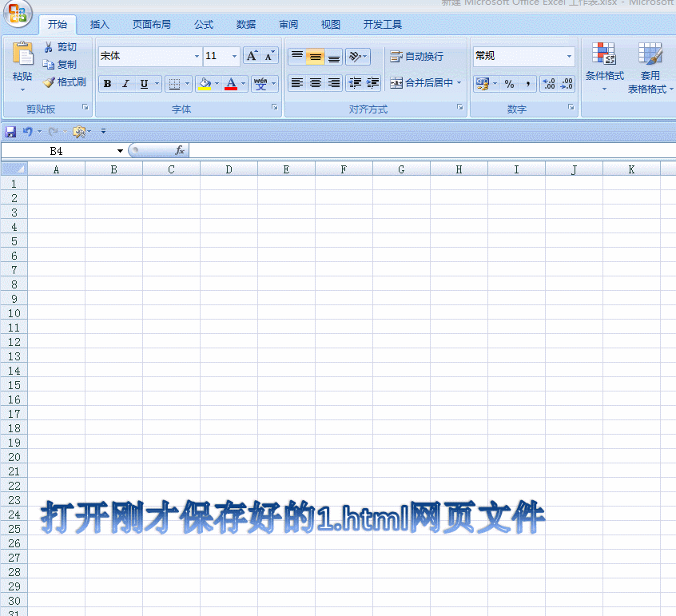Viewport: 676px width, 616px height.
Task: Align text to bottom
Action: [334, 56]
